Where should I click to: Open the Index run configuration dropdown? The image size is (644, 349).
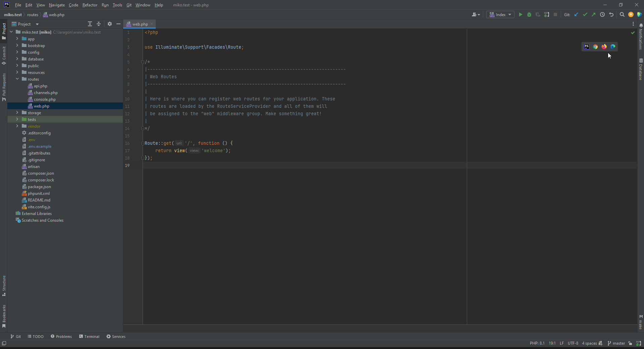coord(500,14)
